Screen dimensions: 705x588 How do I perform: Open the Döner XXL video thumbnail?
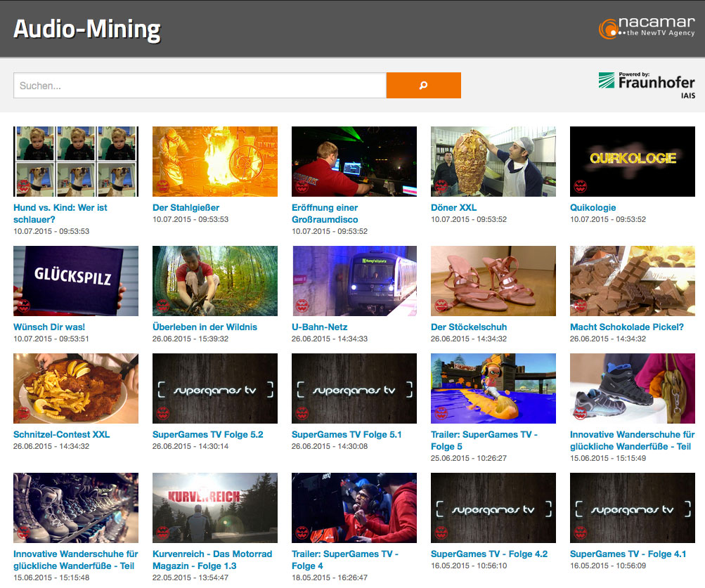(x=493, y=162)
